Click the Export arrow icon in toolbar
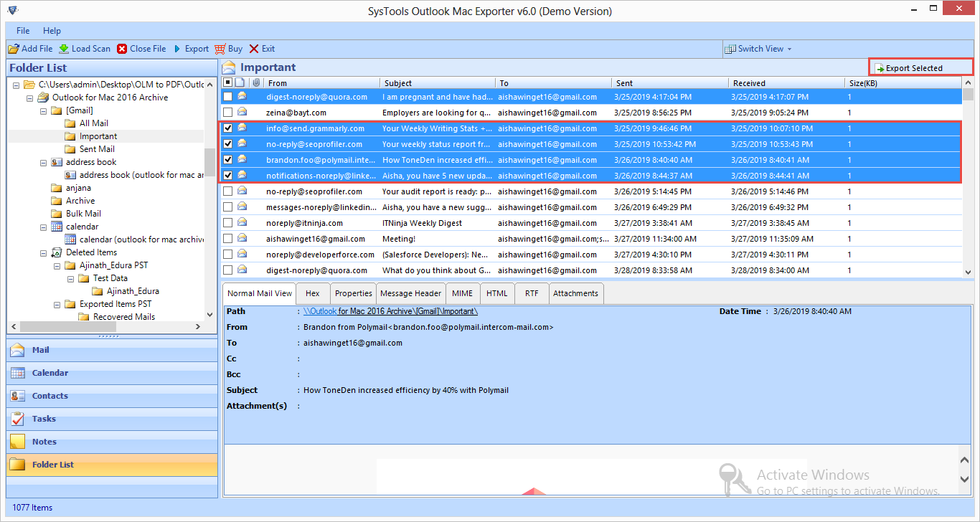The width and height of the screenshot is (980, 522). (177, 49)
